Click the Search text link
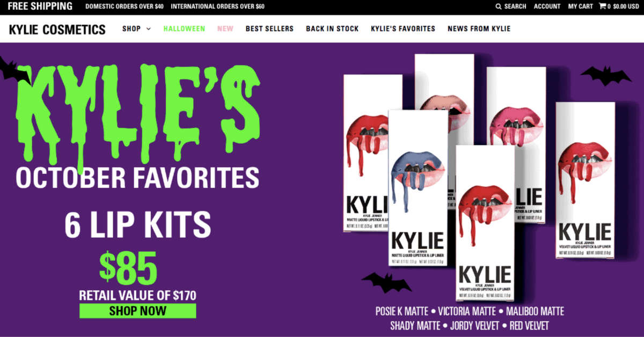 [515, 6]
